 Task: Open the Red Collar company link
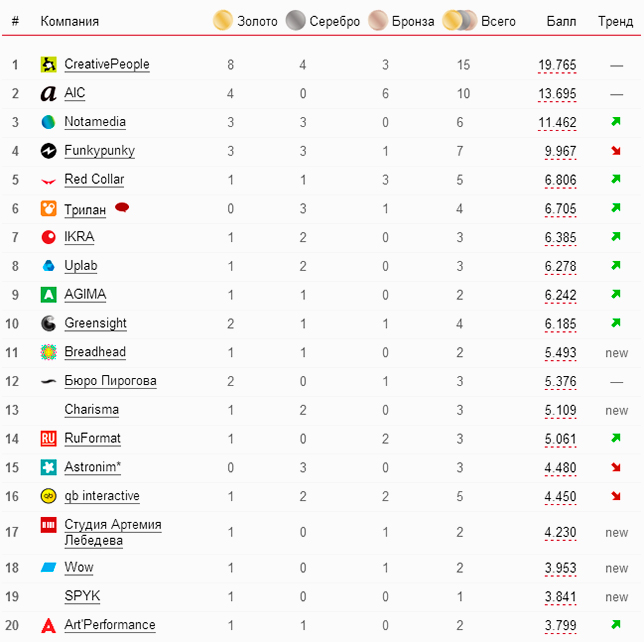(x=94, y=179)
